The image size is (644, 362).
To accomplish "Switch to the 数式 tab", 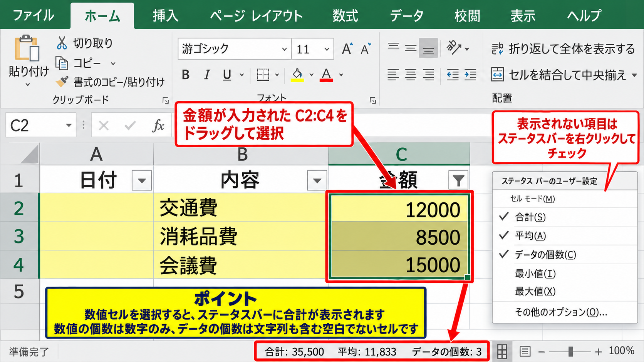I will tap(345, 15).
